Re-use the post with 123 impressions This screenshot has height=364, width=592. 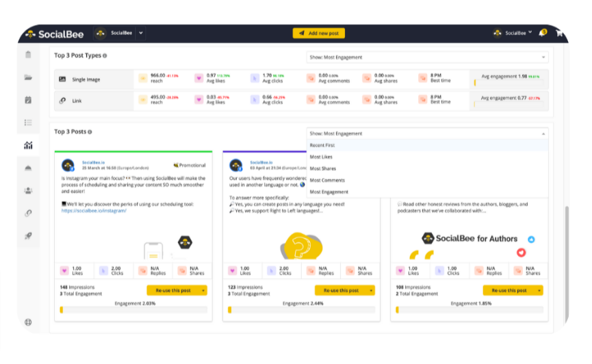coord(342,290)
